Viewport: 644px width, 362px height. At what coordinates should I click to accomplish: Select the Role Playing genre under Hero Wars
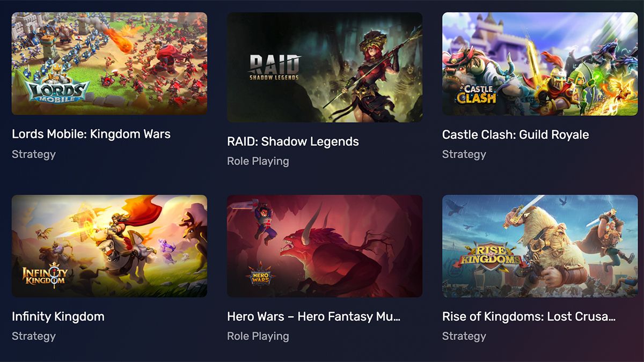pos(258,336)
